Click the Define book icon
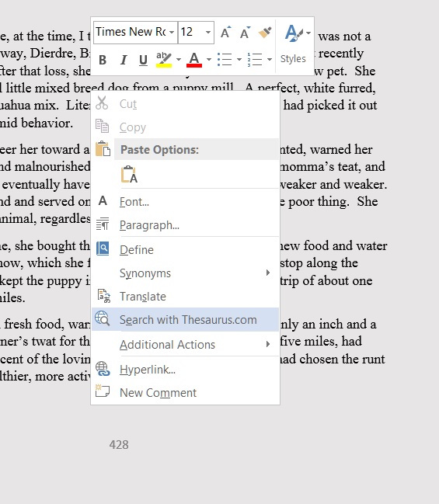The image size is (439, 504). pos(103,249)
